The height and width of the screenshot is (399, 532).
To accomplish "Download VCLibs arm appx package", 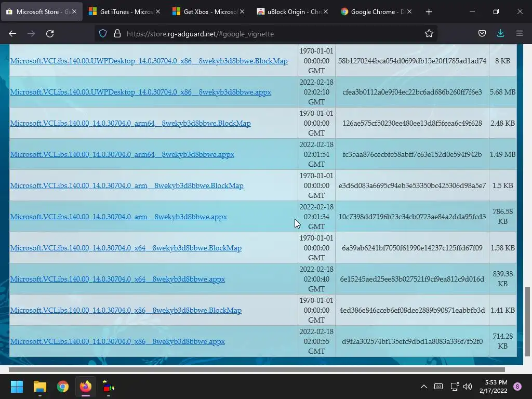I will [119, 217].
